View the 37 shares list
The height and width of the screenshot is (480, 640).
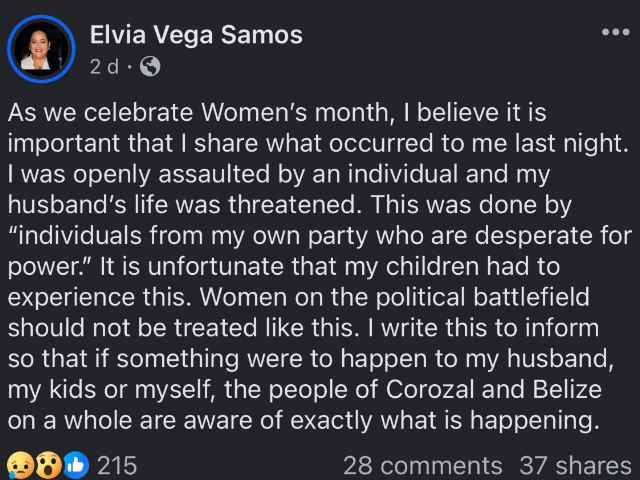click(576, 466)
